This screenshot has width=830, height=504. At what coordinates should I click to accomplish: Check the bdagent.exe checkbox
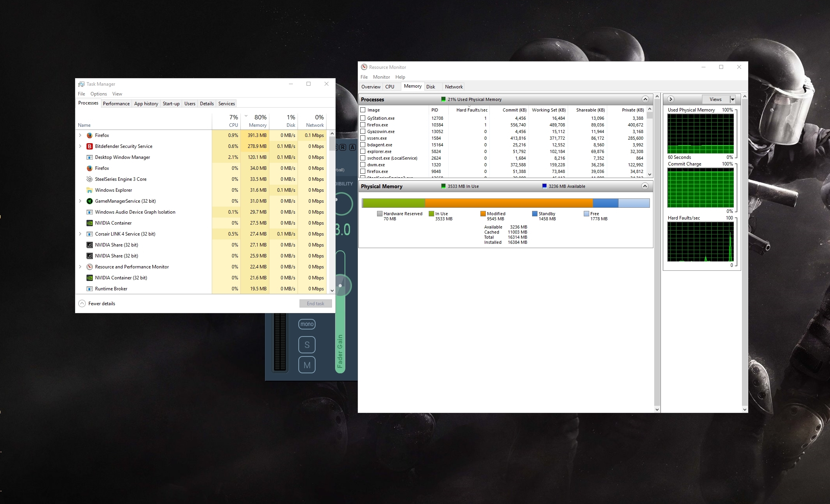363,145
